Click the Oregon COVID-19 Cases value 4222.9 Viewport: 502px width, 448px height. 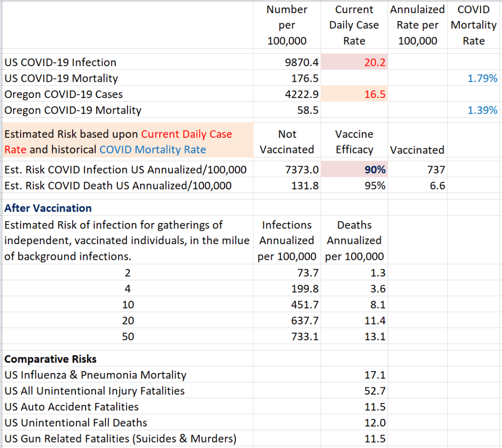coord(287,94)
